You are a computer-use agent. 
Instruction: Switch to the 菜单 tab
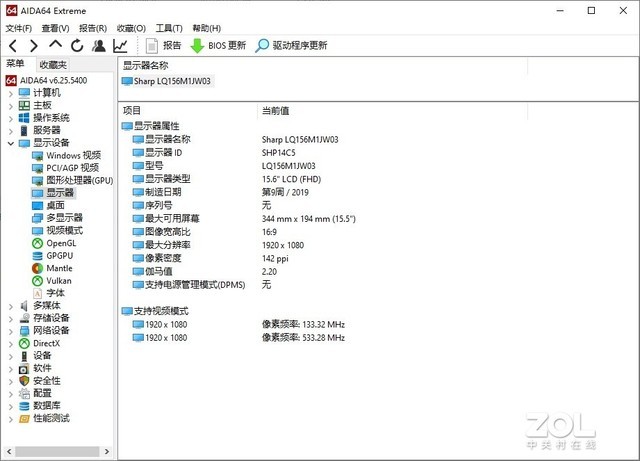pos(15,64)
